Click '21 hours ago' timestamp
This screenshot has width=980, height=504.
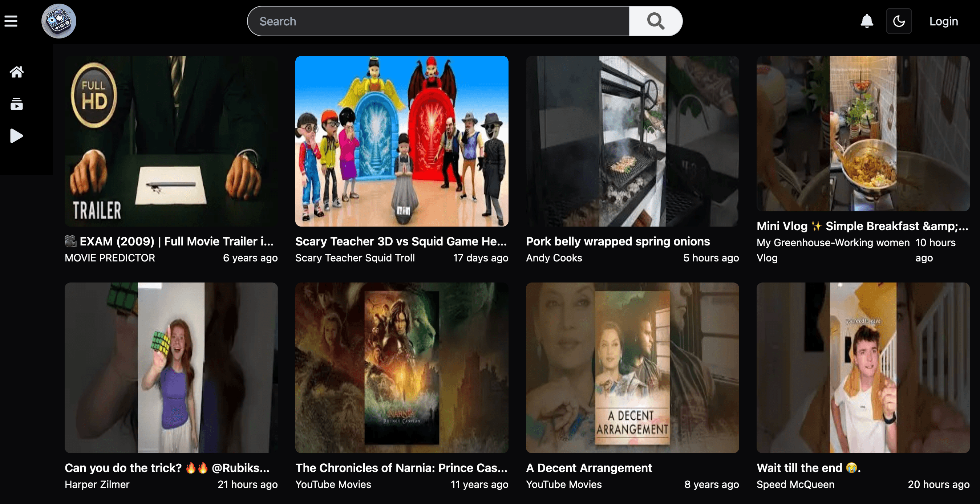pyautogui.click(x=247, y=484)
